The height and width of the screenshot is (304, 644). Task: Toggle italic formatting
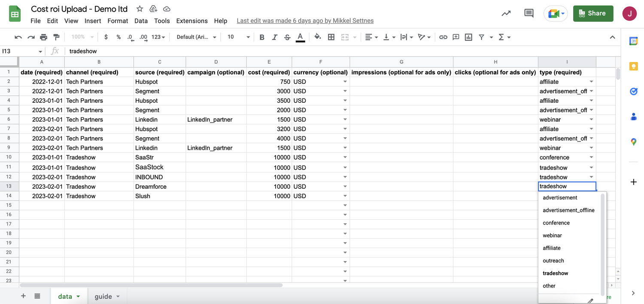275,37
